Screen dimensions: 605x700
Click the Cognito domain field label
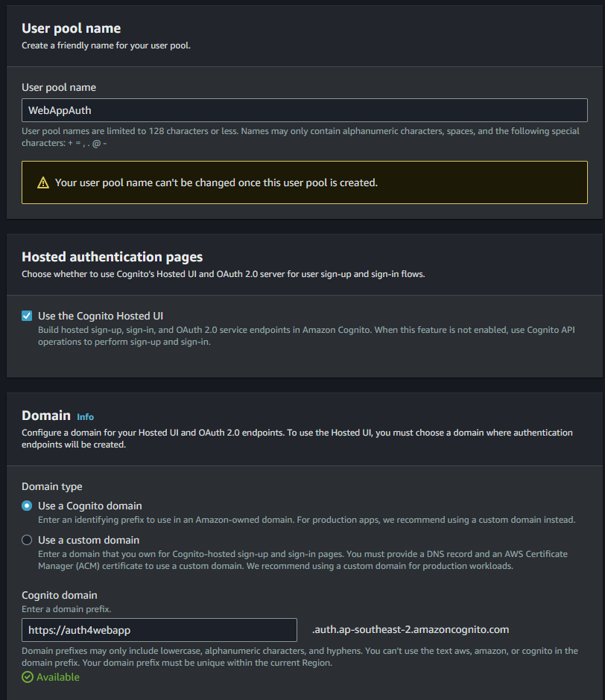[x=60, y=595]
